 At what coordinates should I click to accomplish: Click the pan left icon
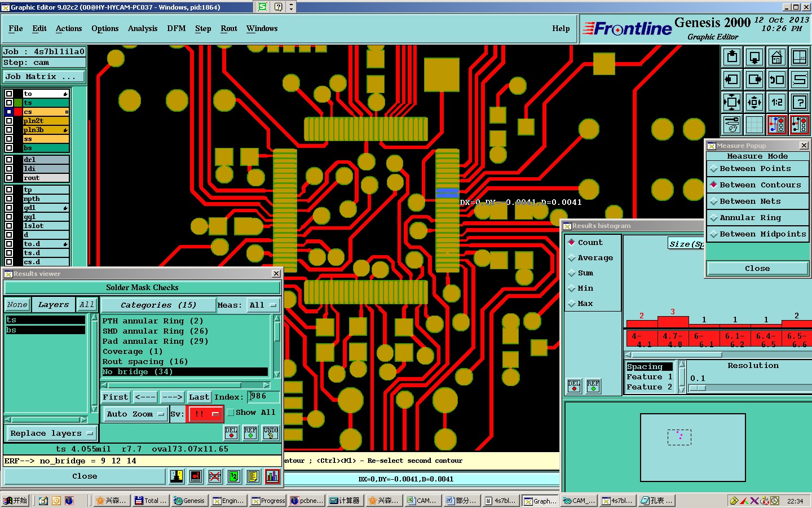tap(732, 80)
